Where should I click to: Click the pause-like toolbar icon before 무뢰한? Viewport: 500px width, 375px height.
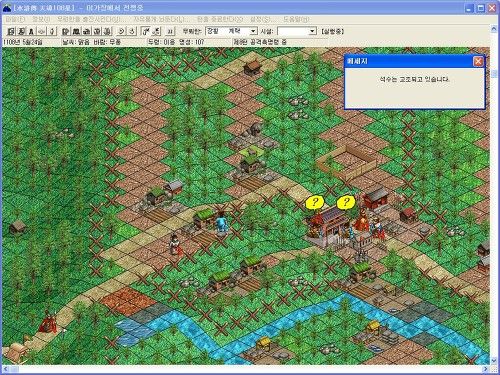[x=170, y=31]
